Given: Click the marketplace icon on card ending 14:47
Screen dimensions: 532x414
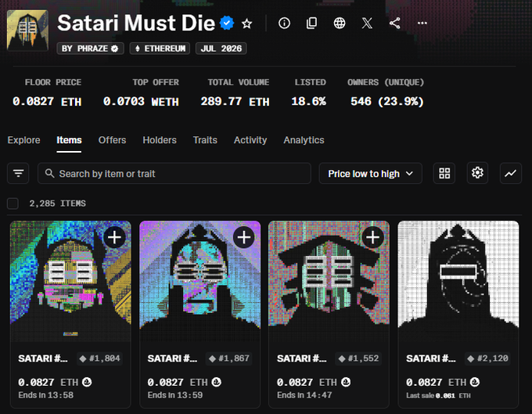Looking at the screenshot, I should [x=346, y=382].
